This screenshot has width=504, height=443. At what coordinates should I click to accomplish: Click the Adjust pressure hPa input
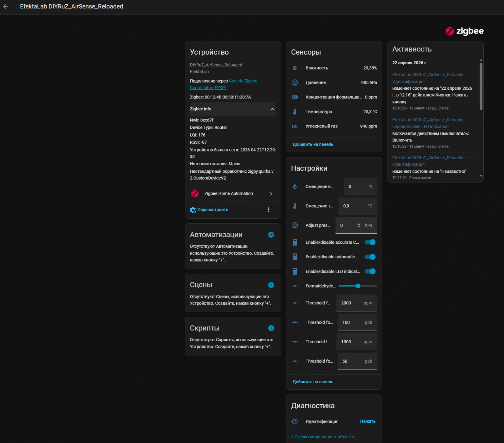356,225
